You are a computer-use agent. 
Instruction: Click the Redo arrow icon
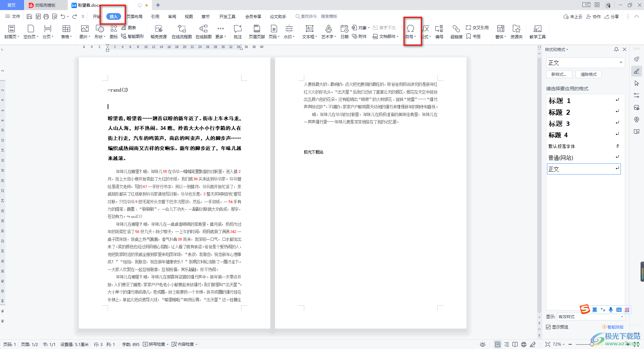click(x=74, y=16)
